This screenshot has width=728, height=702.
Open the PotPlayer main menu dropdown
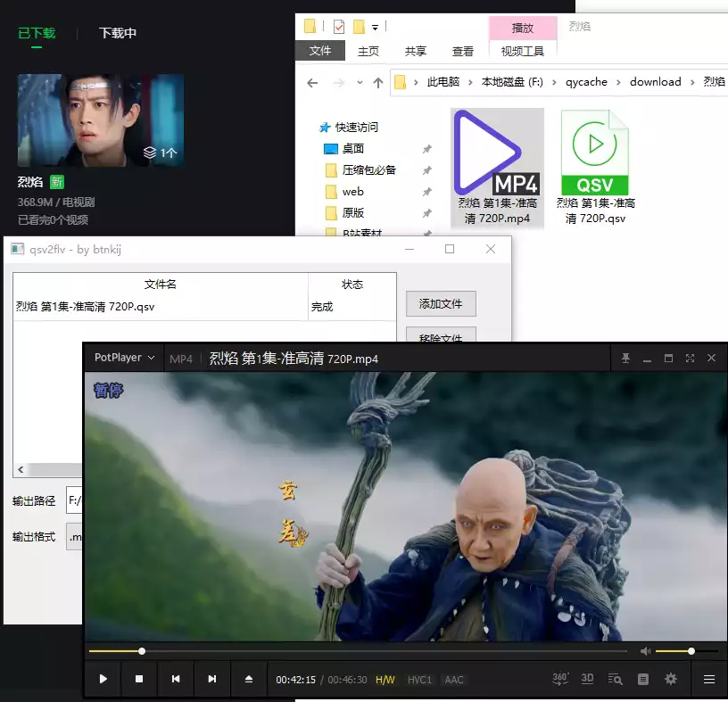click(124, 358)
